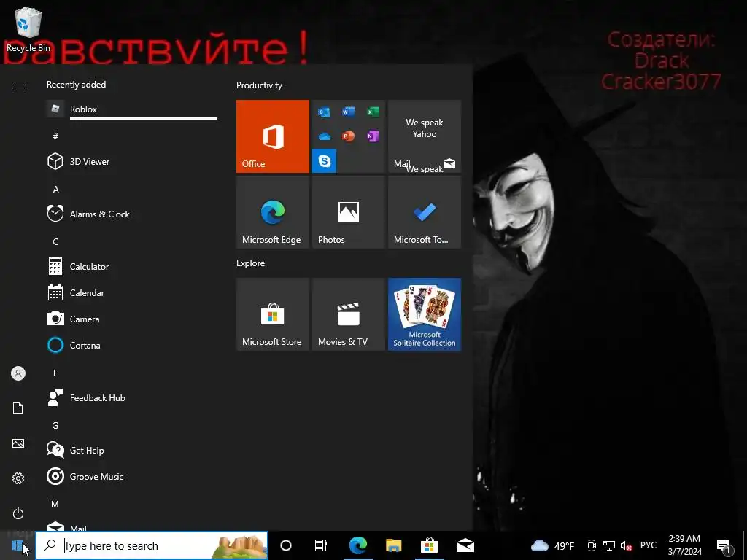Open the Mail live tile

point(425,136)
